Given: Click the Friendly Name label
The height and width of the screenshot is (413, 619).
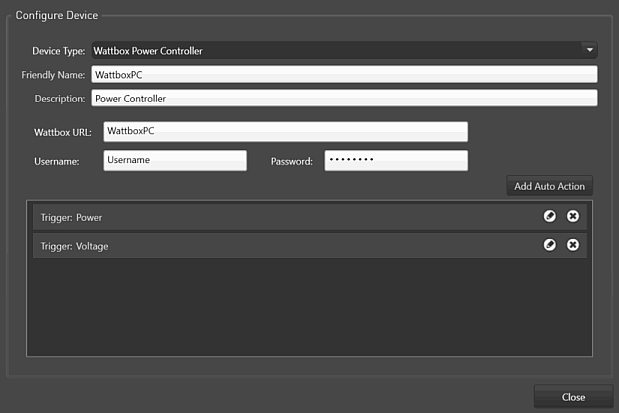Looking at the screenshot, I should (x=53, y=75).
